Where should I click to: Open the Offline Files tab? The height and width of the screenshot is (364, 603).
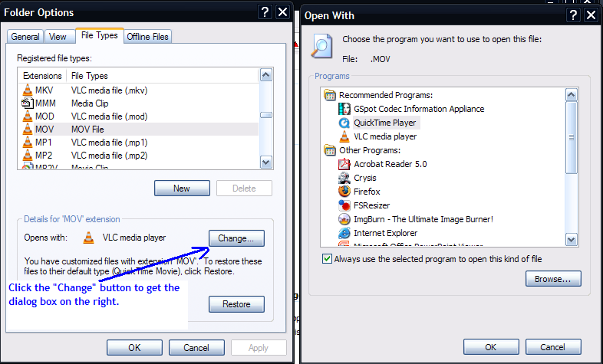coord(147,37)
